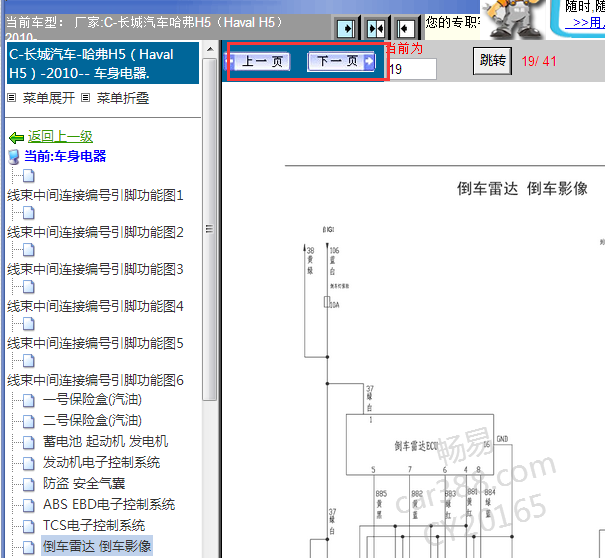Click the sidebar vertical scrollbar thumb
This screenshot has height=558, width=605.
pos(210,229)
